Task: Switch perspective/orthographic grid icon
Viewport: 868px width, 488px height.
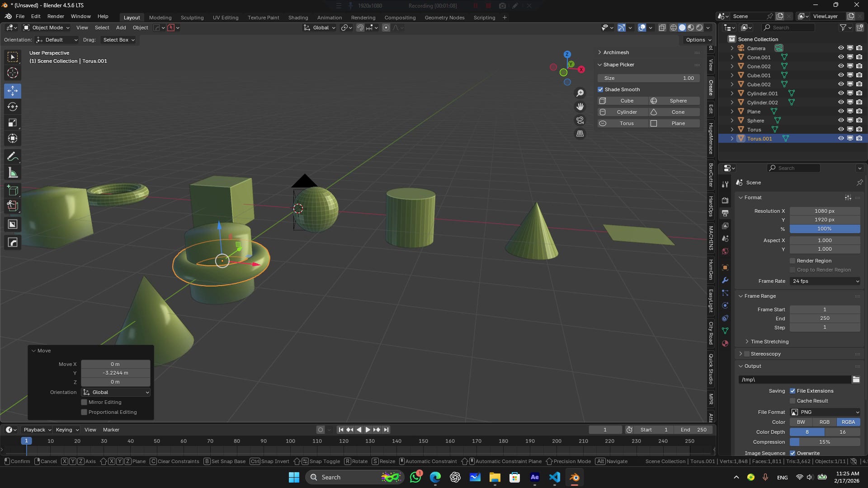Action: [x=580, y=134]
